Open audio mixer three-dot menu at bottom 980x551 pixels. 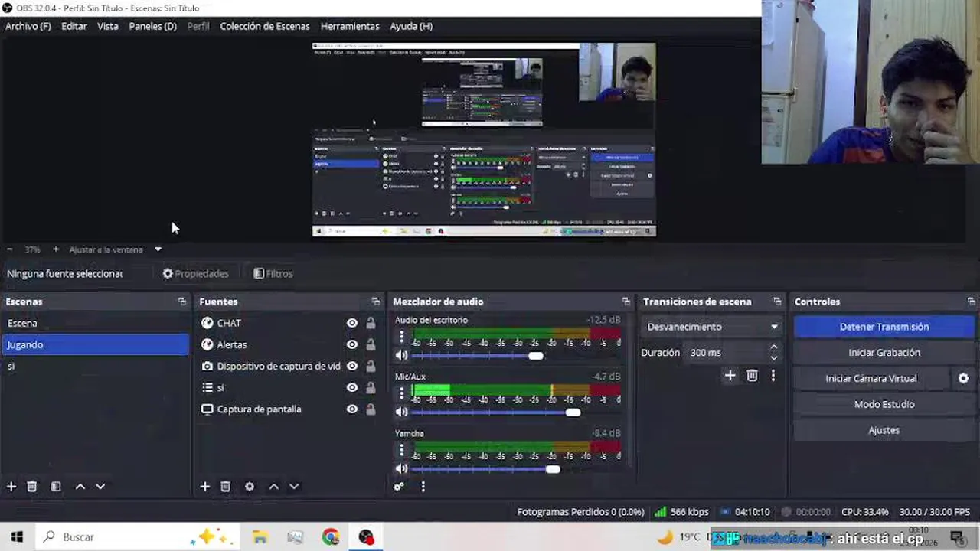pos(423,487)
